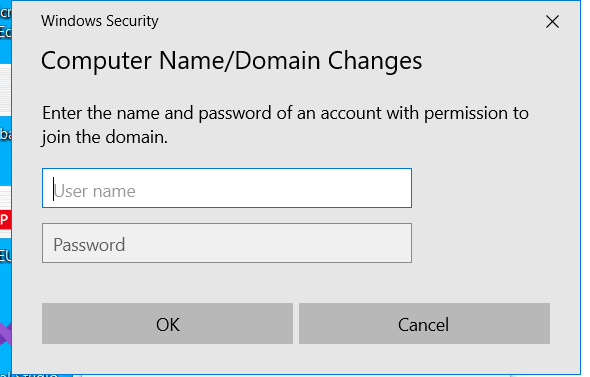This screenshot has height=377, width=590.
Task: Click the desktop icon label at top-left edge
Action: click(5, 23)
